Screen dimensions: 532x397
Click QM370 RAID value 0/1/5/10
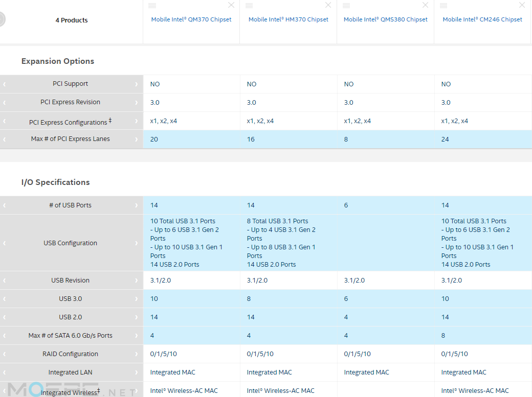coord(164,354)
